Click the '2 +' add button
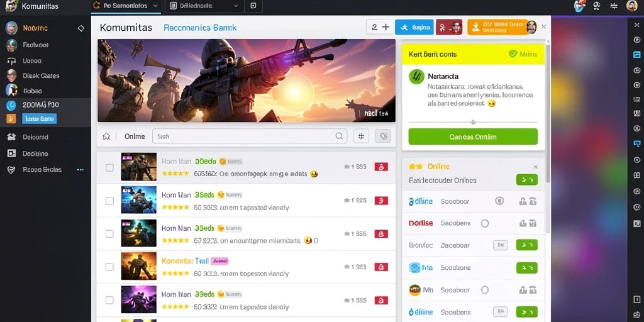644x322 pixels. [380, 27]
